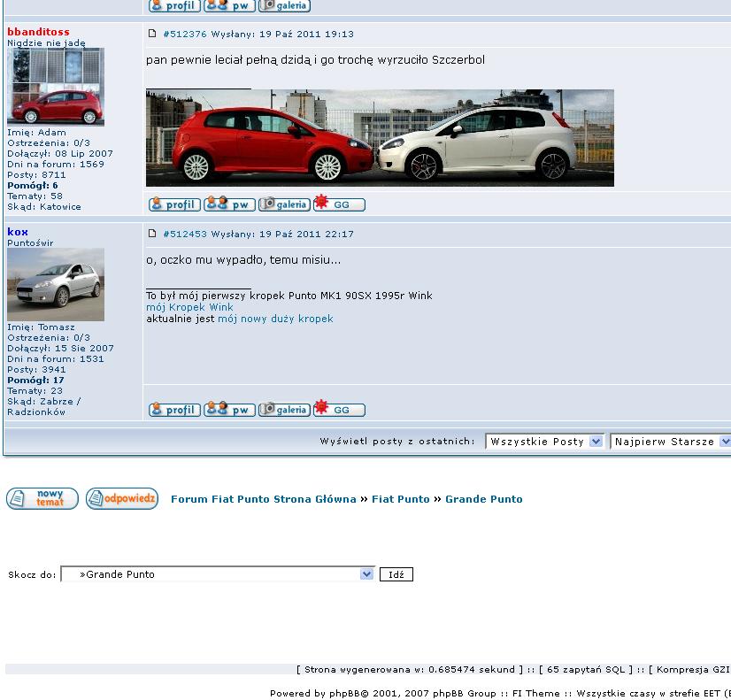This screenshot has width=731, height=700.
Task: Click GG contact icon in bbanditoss's post
Action: coord(339,204)
